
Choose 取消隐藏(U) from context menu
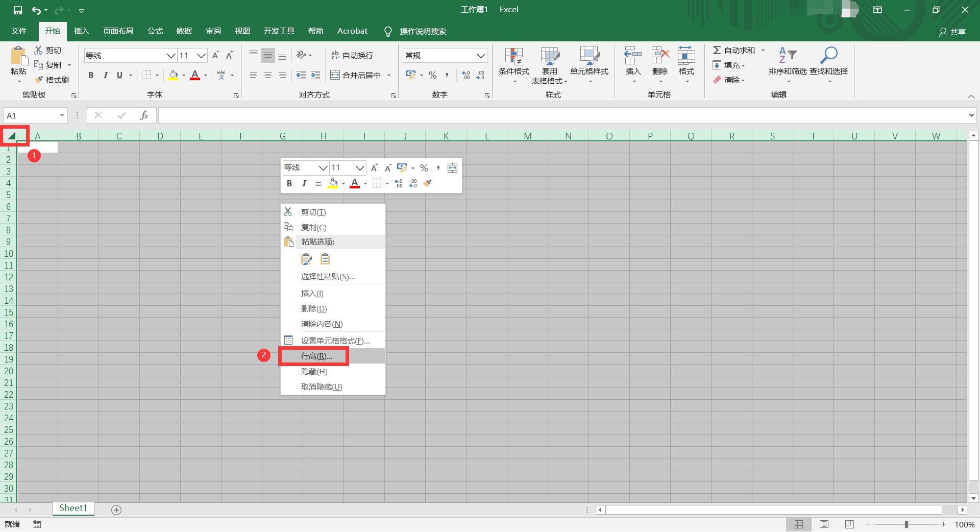pos(332,387)
